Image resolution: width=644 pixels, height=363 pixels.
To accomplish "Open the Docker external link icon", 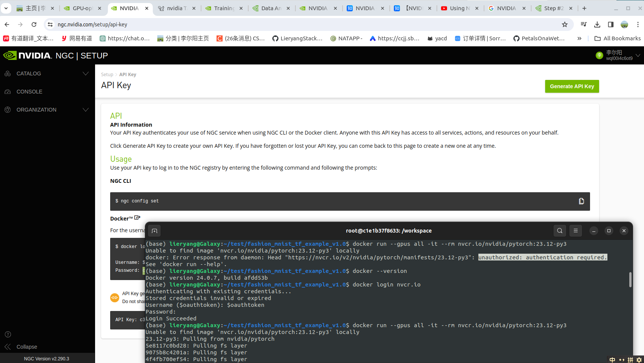I will pos(137,218).
